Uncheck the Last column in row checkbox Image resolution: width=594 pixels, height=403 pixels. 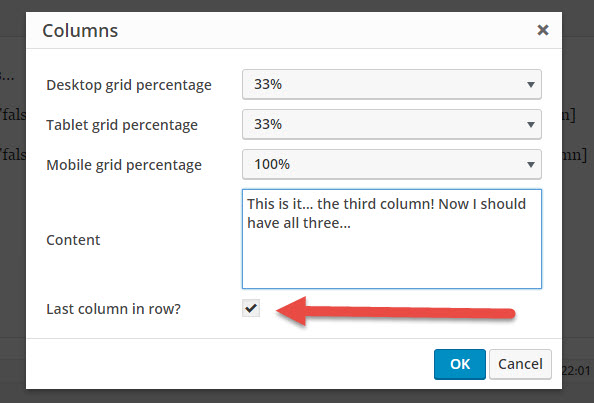[251, 308]
